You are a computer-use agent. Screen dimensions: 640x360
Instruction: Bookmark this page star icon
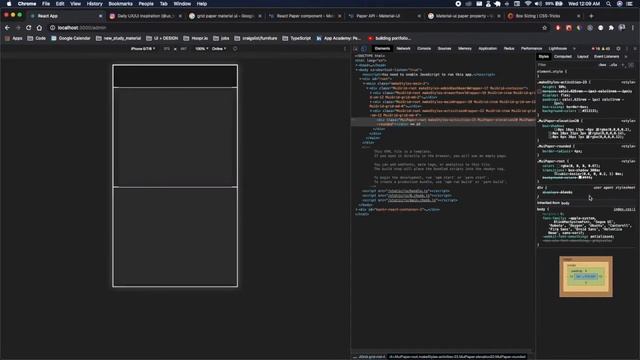click(x=544, y=28)
